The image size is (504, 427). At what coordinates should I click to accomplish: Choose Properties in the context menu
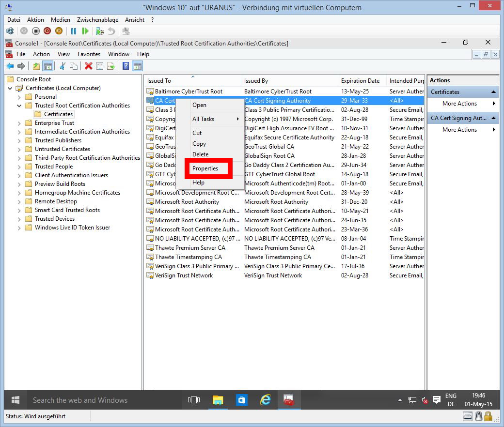pyautogui.click(x=205, y=168)
